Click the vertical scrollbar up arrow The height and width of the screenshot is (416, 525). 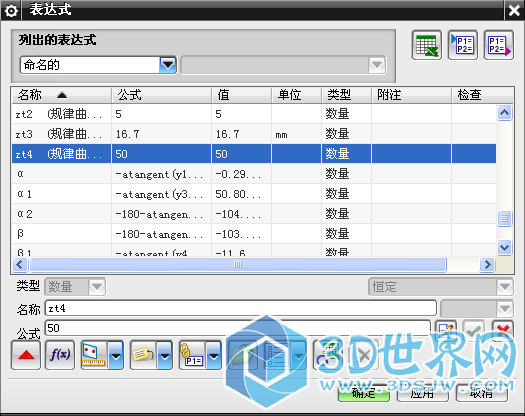tap(504, 113)
